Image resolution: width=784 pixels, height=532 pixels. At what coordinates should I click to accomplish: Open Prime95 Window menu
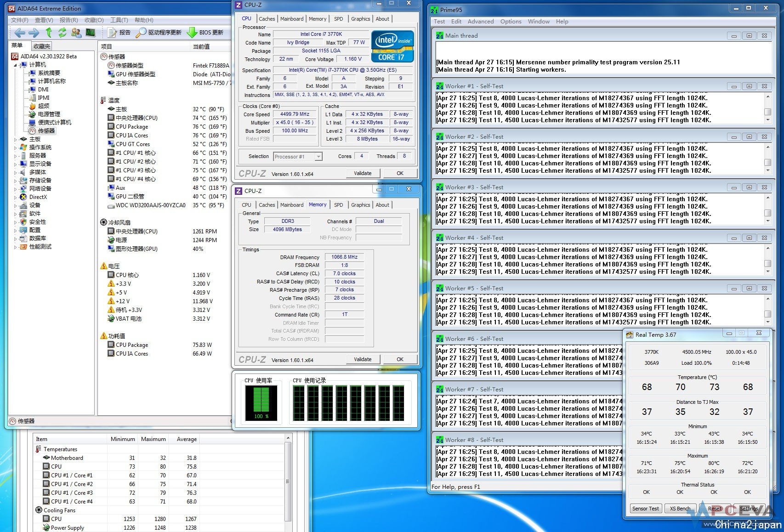(539, 22)
